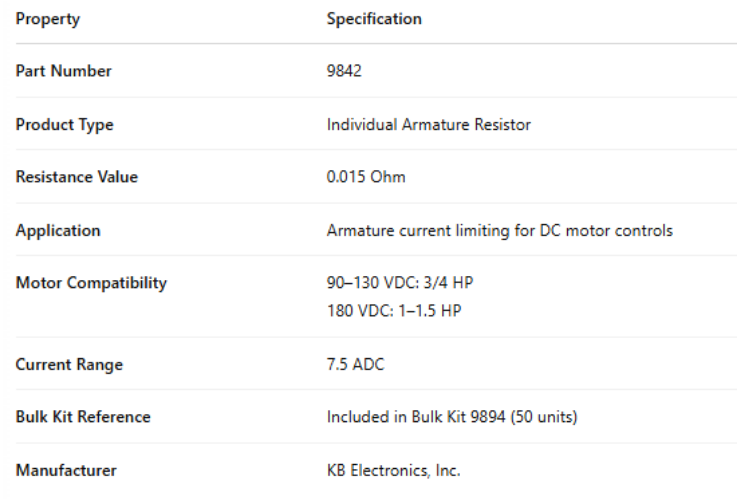Image resolution: width=737 pixels, height=500 pixels.
Task: Select the Motor Compatibility label
Action: (91, 283)
